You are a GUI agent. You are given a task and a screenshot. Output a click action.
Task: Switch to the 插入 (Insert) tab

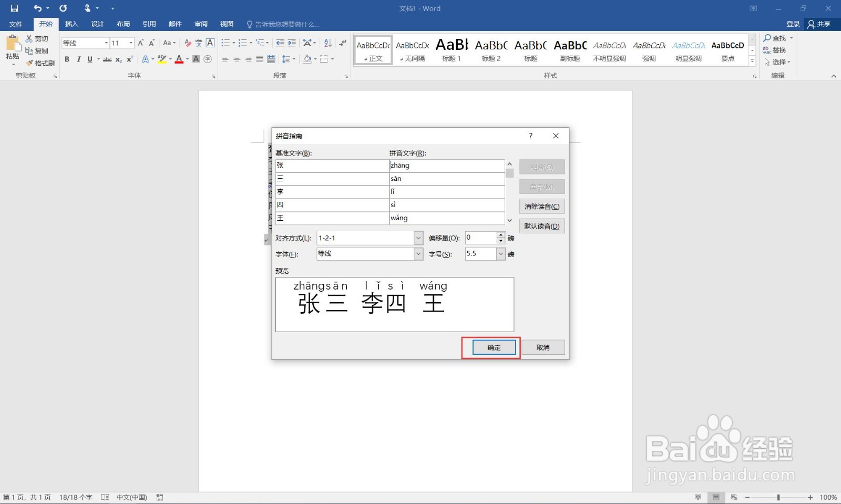tap(71, 24)
